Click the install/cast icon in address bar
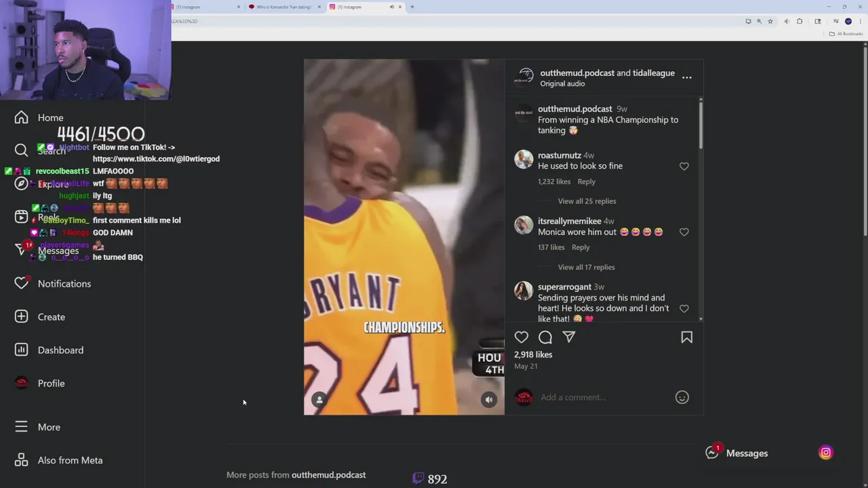This screenshot has width=868, height=488. point(749,21)
